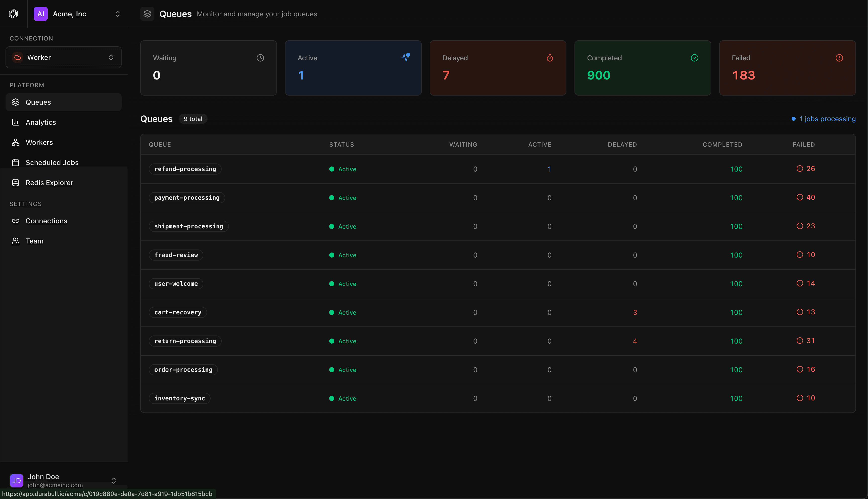Open the refund-processing queue
The height and width of the screenshot is (499, 868).
pos(185,169)
